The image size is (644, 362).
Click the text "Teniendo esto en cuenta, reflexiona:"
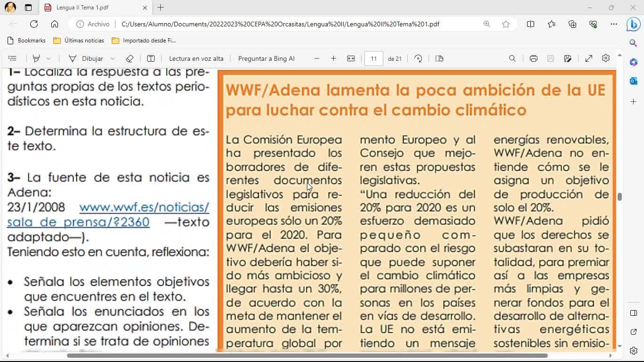point(108,252)
